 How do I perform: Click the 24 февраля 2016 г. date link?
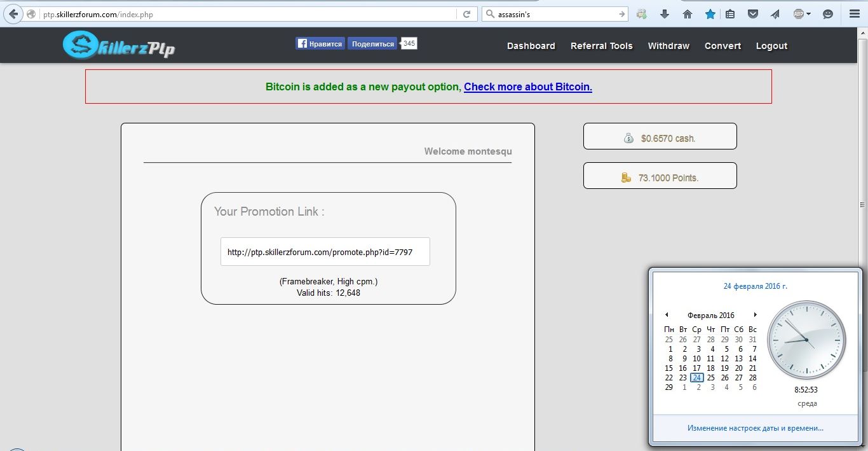click(756, 286)
